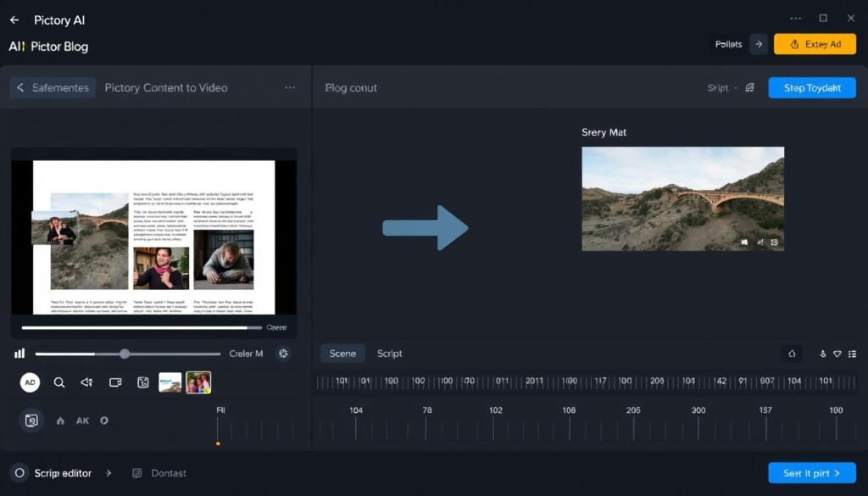Click the orange Extey Ad button
This screenshot has width=868, height=496.
pos(815,44)
